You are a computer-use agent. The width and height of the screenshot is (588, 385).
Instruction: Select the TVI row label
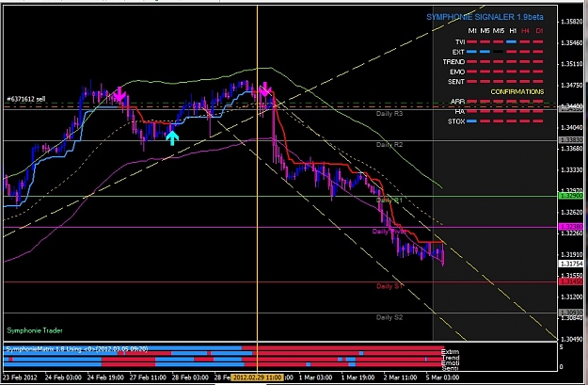pos(460,42)
